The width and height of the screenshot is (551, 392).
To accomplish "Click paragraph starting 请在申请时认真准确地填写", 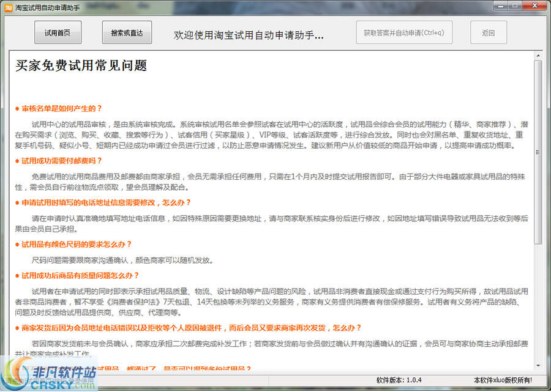I will [271, 224].
